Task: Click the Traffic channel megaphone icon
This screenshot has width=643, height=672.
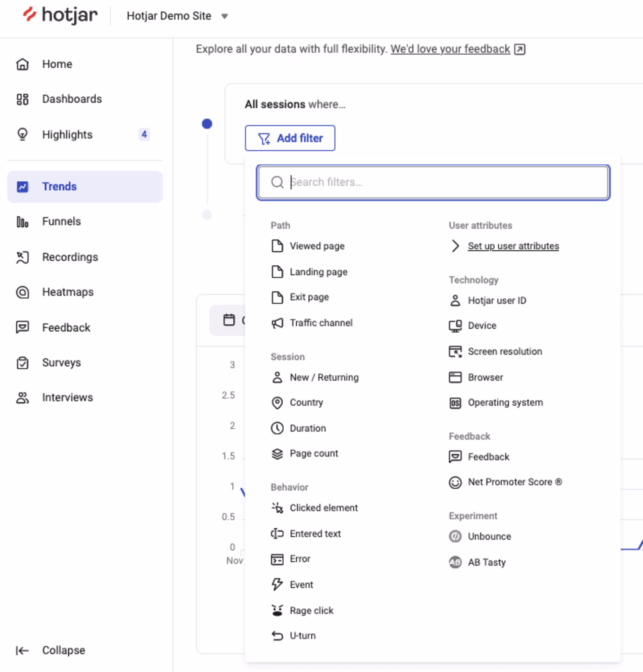Action: (277, 323)
